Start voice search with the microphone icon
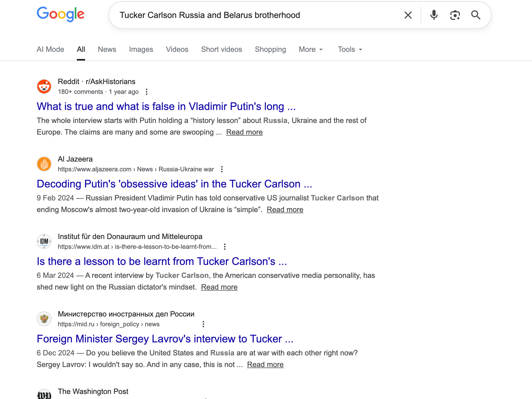532x399 pixels. point(433,15)
